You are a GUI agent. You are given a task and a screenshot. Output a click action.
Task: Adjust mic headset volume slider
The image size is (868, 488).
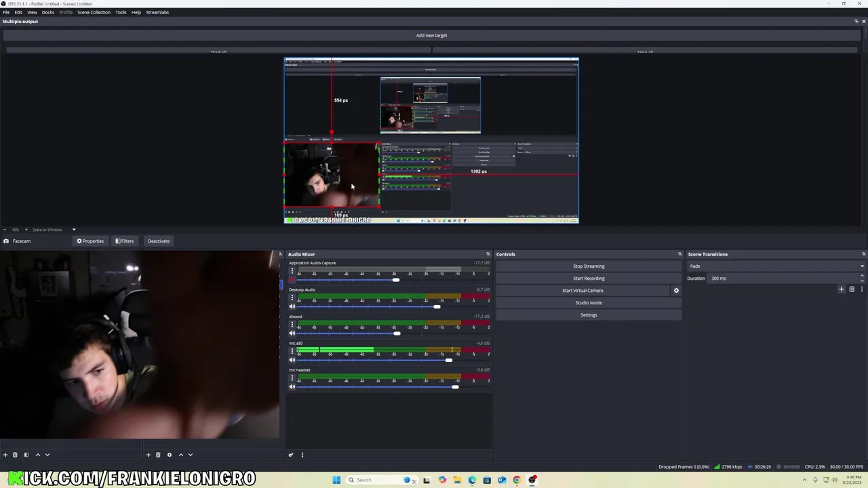click(455, 386)
